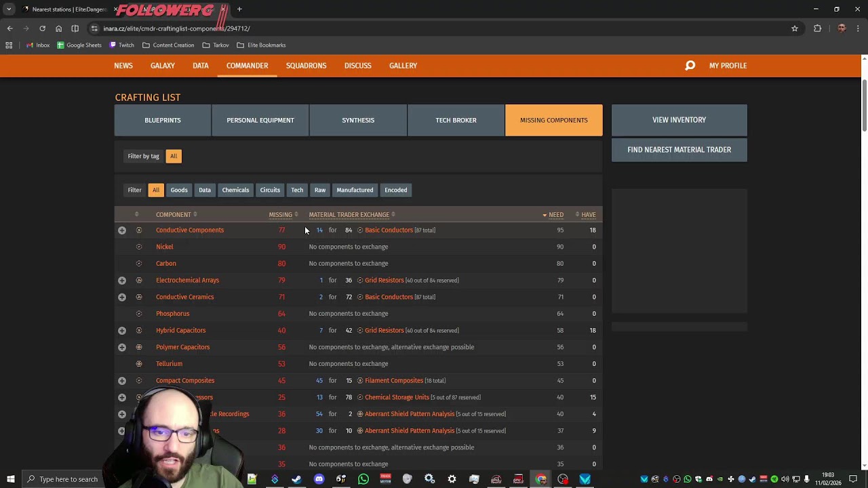The width and height of the screenshot is (868, 488).
Task: Open the Galaxy menu
Action: click(x=163, y=66)
